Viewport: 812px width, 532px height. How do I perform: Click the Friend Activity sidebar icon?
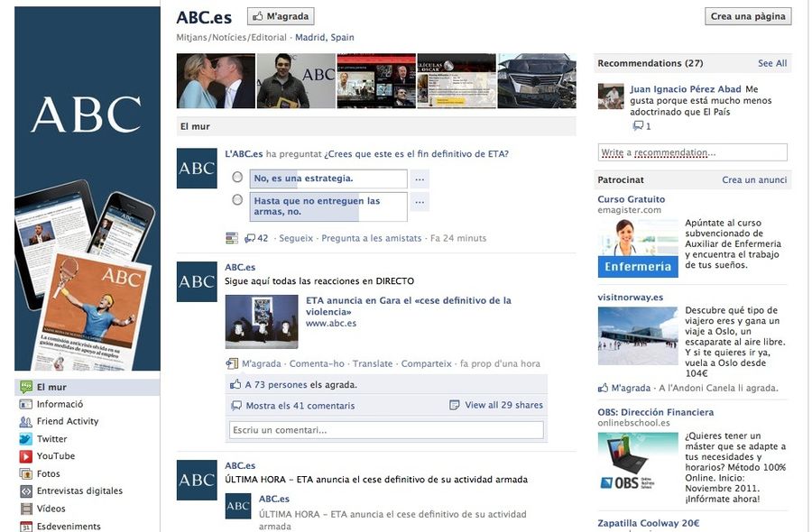click(26, 421)
